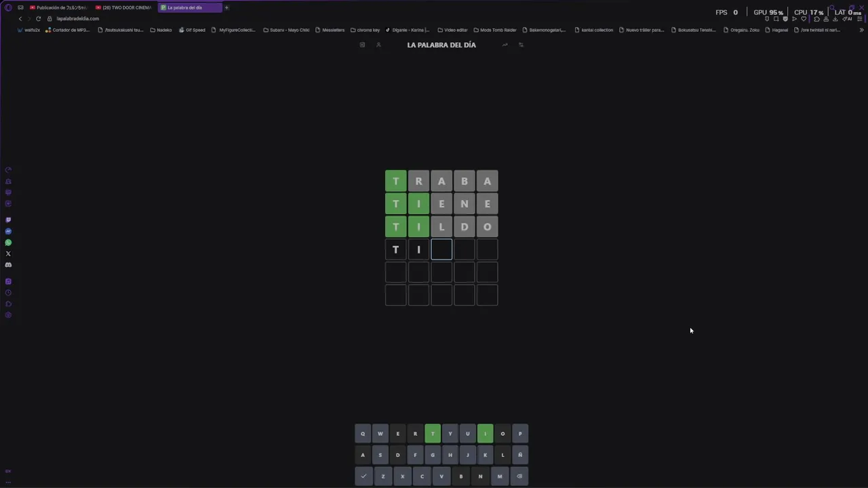Image resolution: width=868 pixels, height=488 pixels.
Task: Open the Mods Tomb Raider bookmarks folder
Action: coord(495,30)
